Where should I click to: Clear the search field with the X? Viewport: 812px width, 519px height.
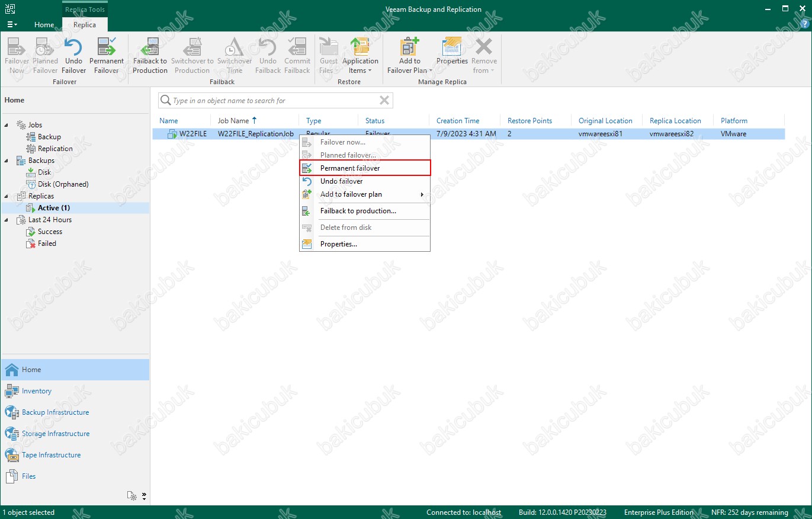click(x=384, y=101)
